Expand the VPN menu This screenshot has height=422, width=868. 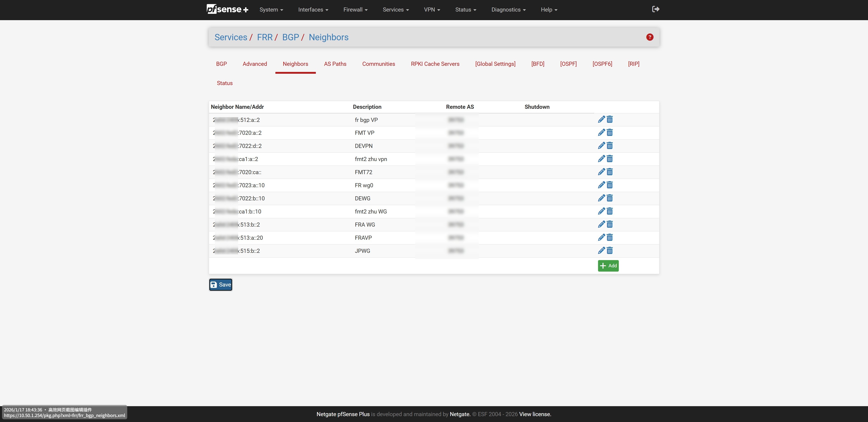pyautogui.click(x=432, y=10)
